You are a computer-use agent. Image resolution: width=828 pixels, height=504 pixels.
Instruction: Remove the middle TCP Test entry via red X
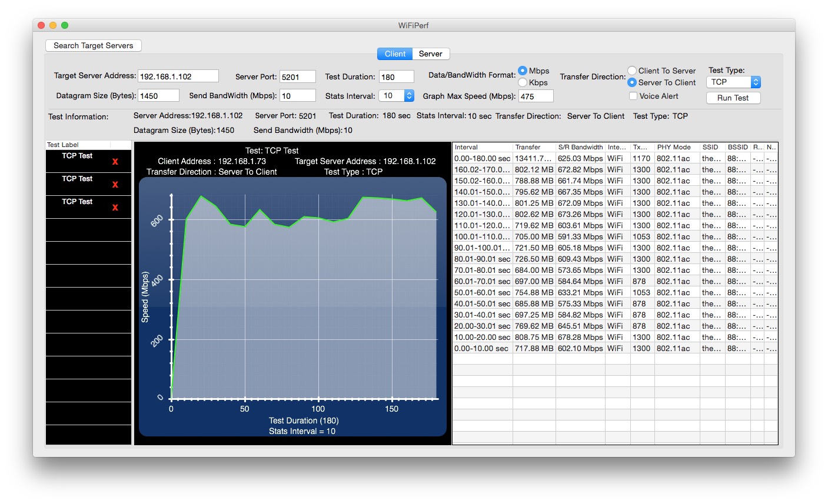pos(115,185)
